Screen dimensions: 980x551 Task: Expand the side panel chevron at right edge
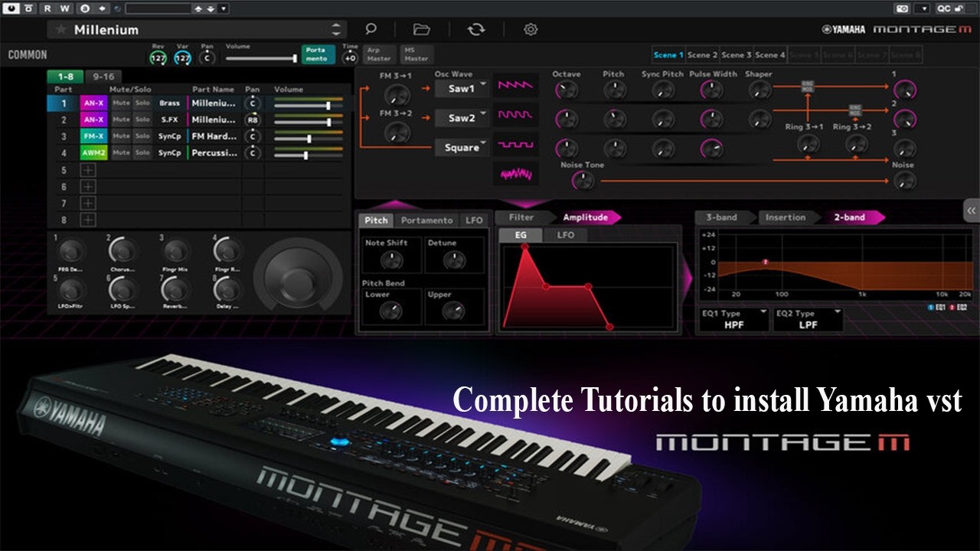[x=971, y=210]
